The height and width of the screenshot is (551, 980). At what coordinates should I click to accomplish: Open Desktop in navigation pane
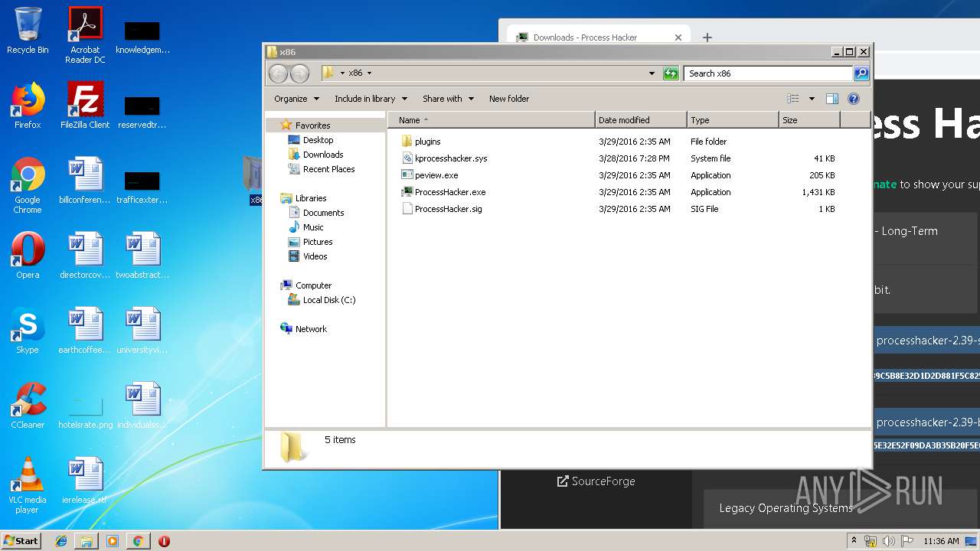click(x=318, y=140)
